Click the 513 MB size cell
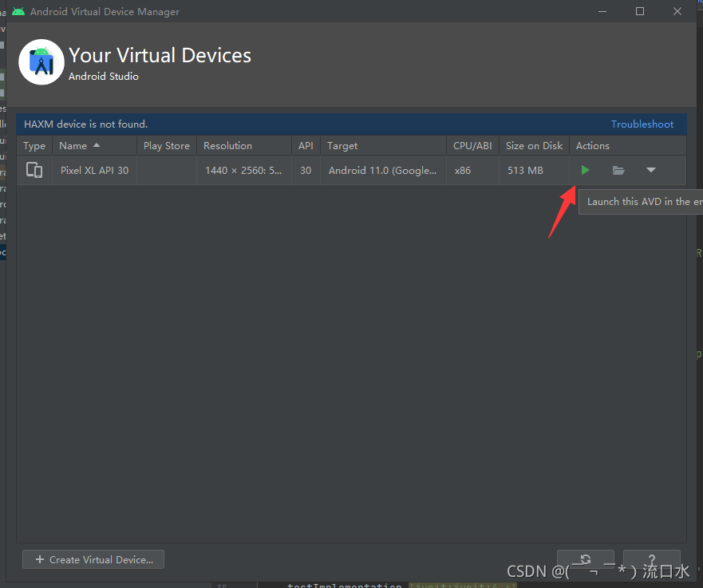This screenshot has width=703, height=588. point(534,170)
